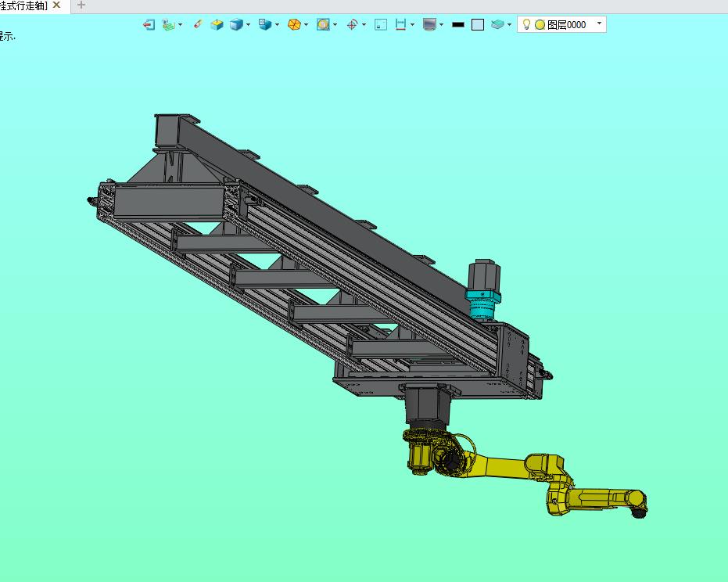
Task: Click the square frame icon
Action: click(x=381, y=24)
